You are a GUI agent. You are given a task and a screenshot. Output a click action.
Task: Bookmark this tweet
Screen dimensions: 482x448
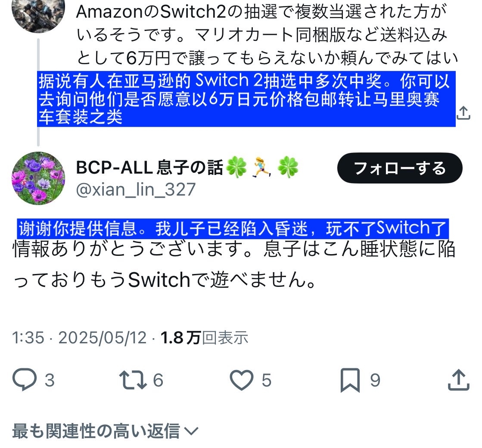click(350, 380)
